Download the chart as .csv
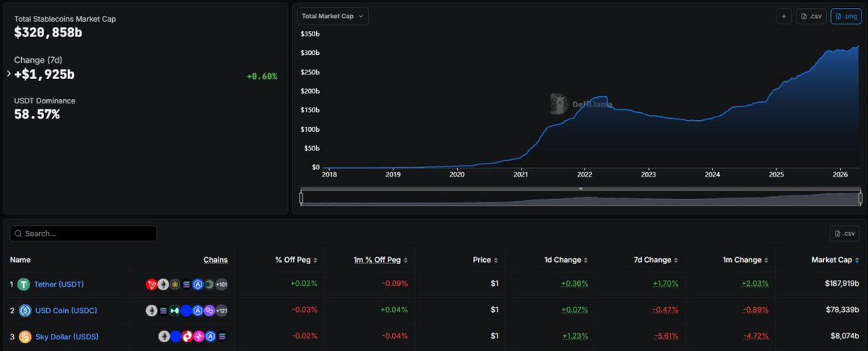868x351 pixels. click(811, 16)
